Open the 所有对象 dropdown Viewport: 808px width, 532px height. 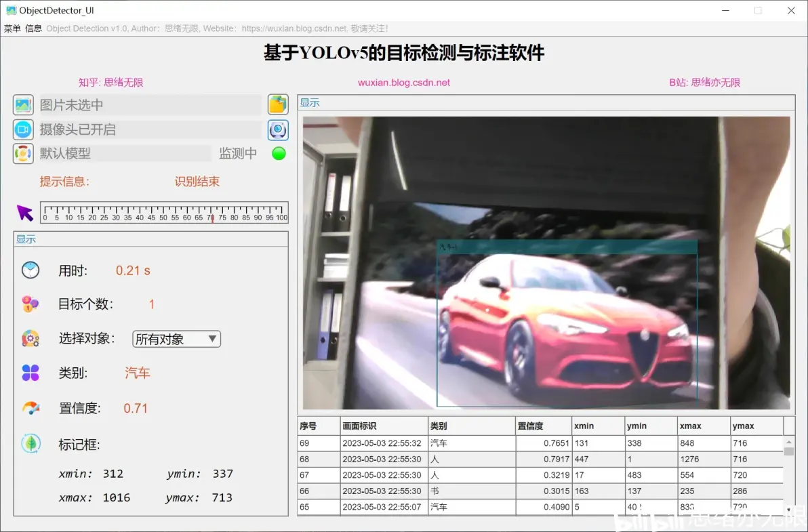click(x=176, y=339)
